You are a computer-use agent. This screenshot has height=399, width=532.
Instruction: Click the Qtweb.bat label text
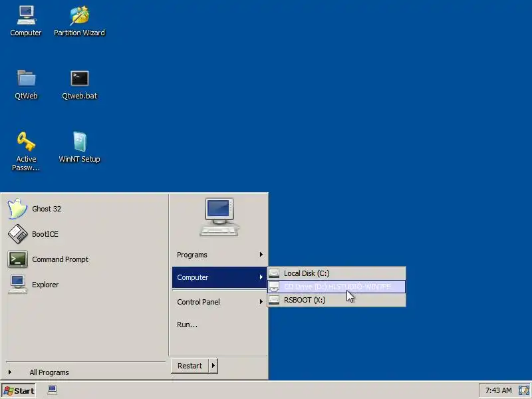[79, 96]
